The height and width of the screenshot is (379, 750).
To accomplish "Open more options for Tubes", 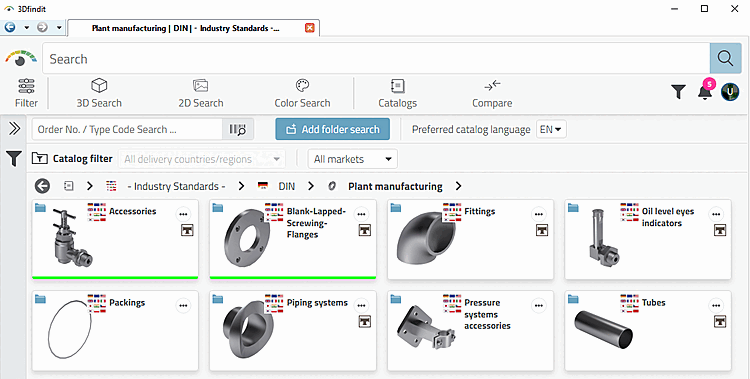I will [x=716, y=305].
